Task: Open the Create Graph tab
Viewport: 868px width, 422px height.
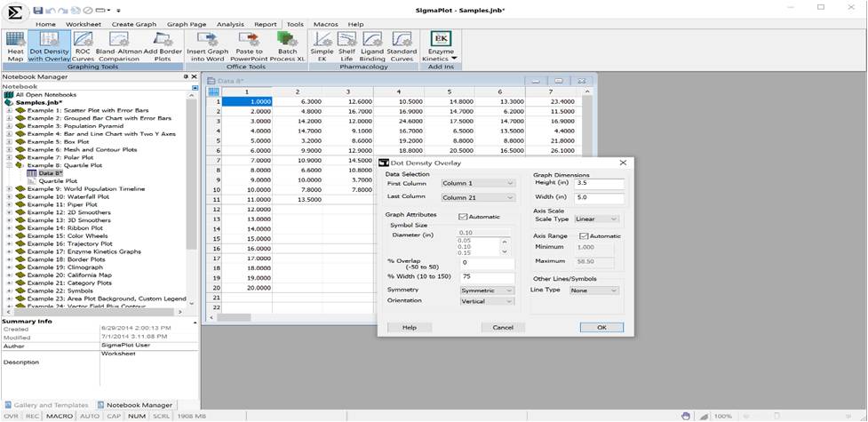Action: 134,24
